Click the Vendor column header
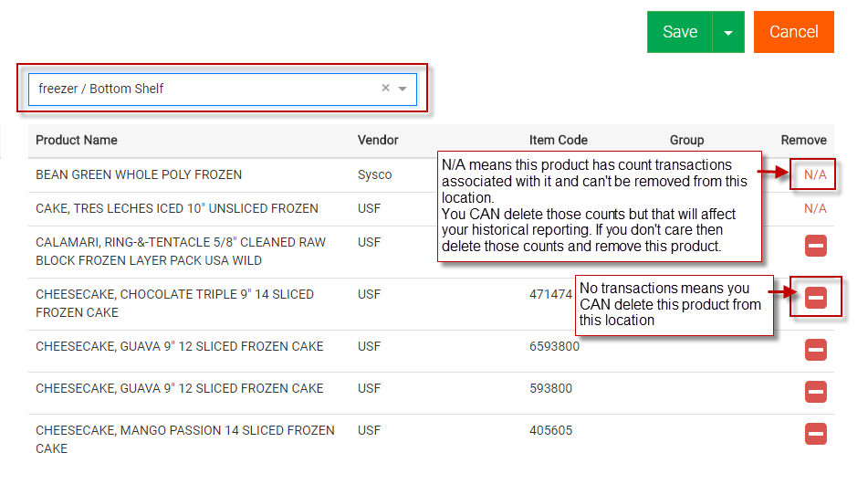This screenshot has width=868, height=495. [x=378, y=140]
